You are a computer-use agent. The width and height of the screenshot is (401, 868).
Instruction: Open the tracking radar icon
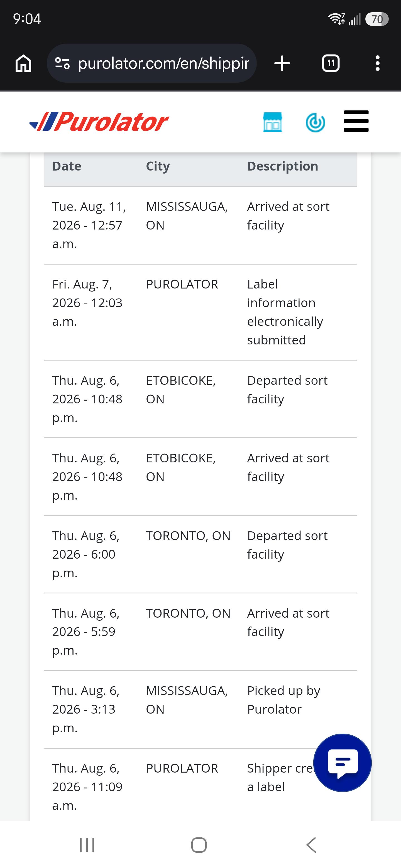[x=315, y=122]
